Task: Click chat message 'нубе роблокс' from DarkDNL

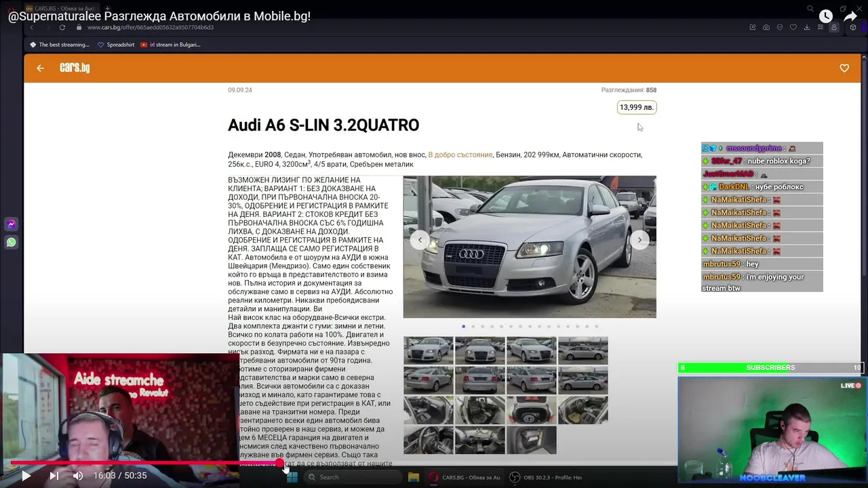Action: coord(779,187)
